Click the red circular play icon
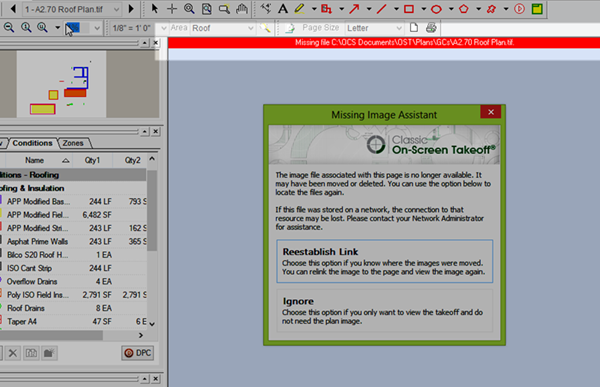Viewport: 600px width, 387px height. click(519, 8)
